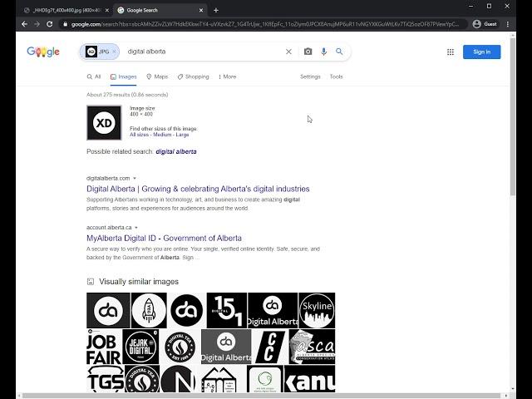This screenshot has height=399, width=532.
Task: Expand the More menu
Action: point(227,76)
